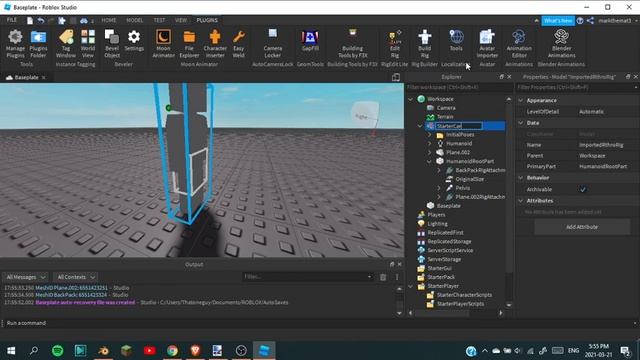Click the undo arrow in the title toolbar
This screenshot has width=640, height=360.
click(41, 20)
